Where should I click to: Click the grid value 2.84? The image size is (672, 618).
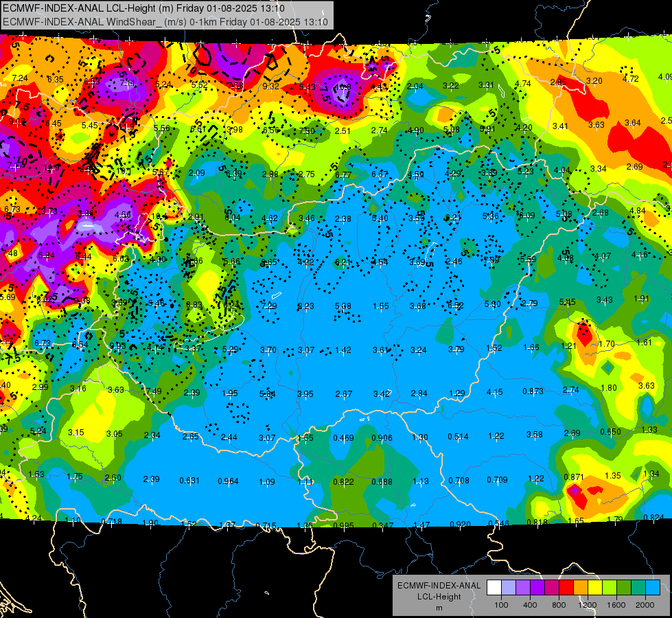pos(419,393)
